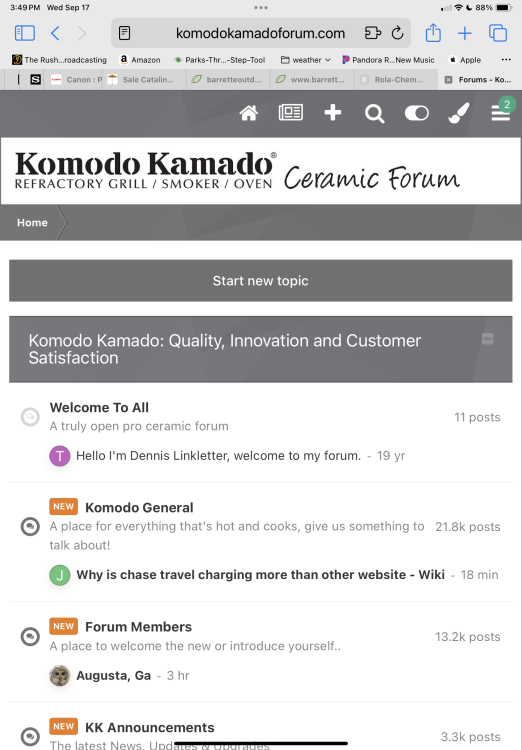Click the plus create icon in forum header
Screen dimensions: 522x750
click(x=333, y=113)
